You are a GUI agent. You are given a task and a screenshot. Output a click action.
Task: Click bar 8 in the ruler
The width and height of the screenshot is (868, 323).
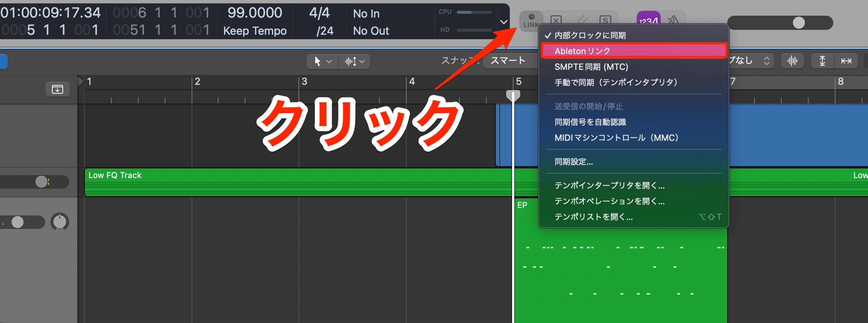pos(840,81)
